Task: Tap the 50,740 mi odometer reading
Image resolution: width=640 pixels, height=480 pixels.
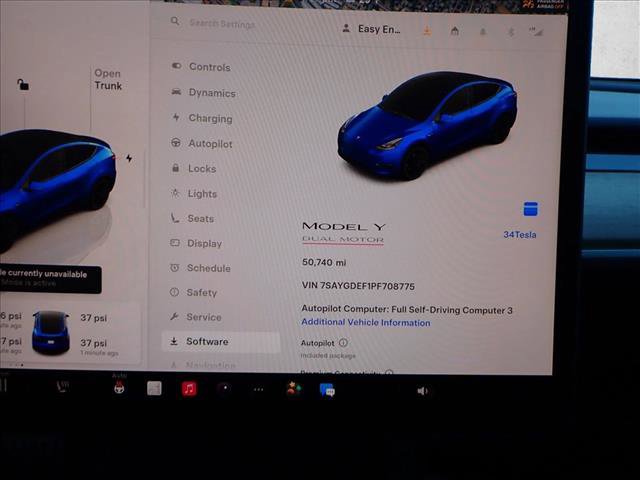Action: point(324,262)
